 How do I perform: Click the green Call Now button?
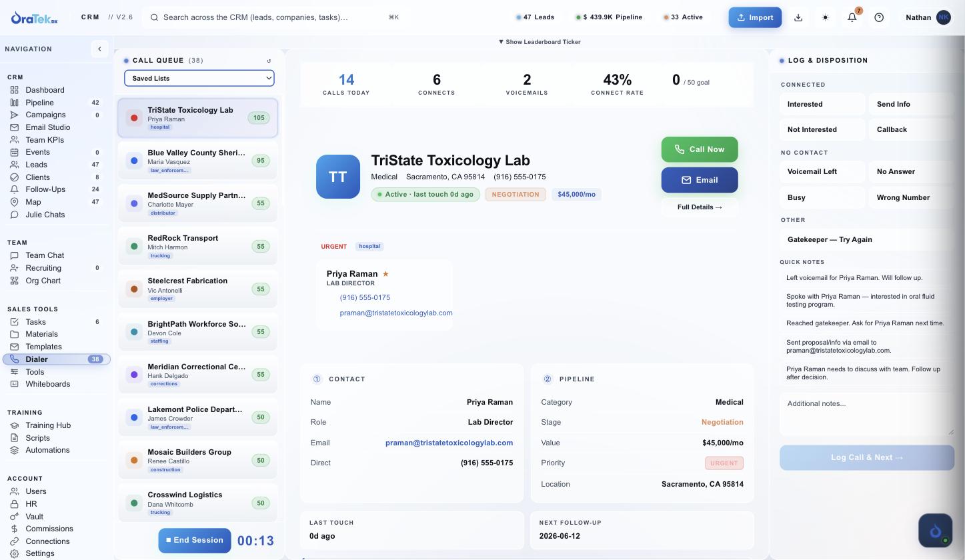click(x=700, y=149)
